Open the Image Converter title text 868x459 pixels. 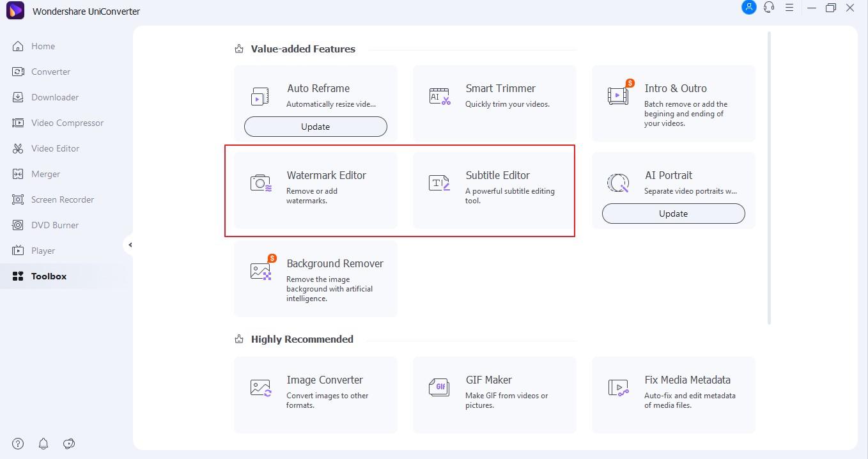pos(325,380)
